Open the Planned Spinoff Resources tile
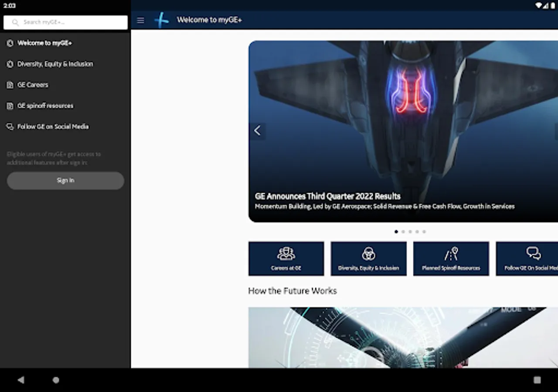 click(451, 259)
